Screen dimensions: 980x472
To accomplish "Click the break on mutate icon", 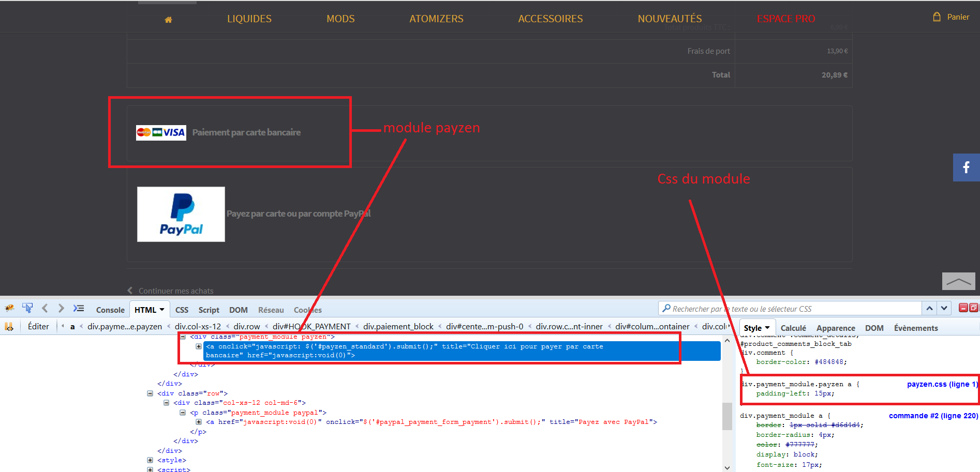I will 9,326.
